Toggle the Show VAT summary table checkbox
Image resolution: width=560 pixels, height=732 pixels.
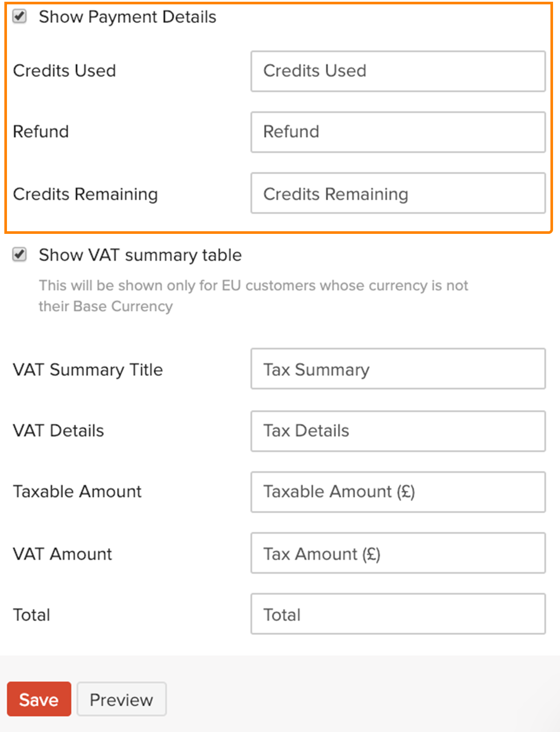coord(20,255)
